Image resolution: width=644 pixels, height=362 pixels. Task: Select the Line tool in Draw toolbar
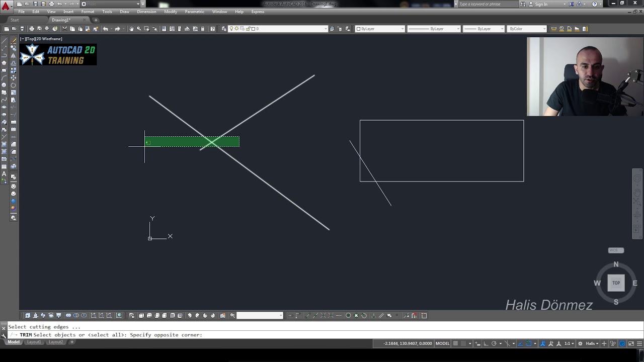[x=4, y=41]
